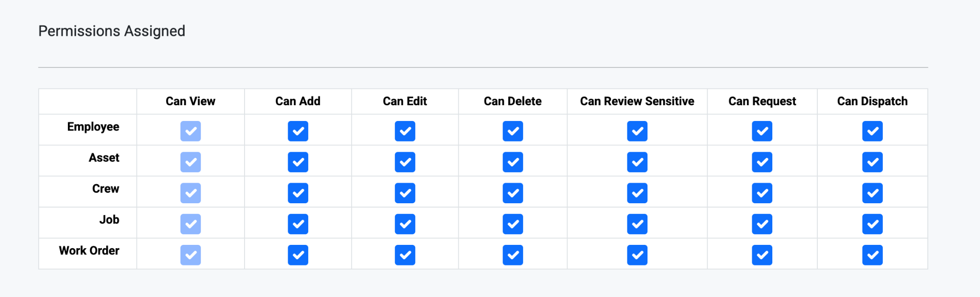Toggle Employee Can Edit checkbox
This screenshot has width=980, height=297.
[x=405, y=131]
